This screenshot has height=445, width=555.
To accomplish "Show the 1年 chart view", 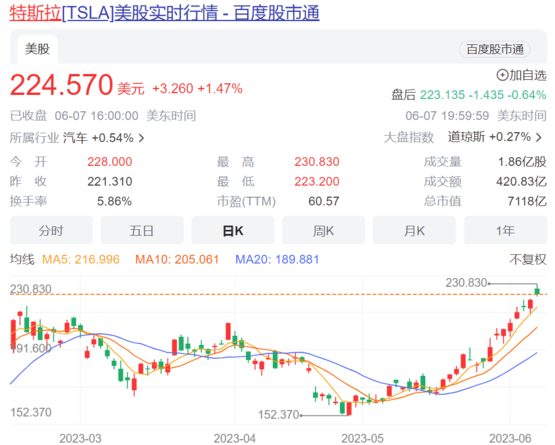I will (505, 230).
